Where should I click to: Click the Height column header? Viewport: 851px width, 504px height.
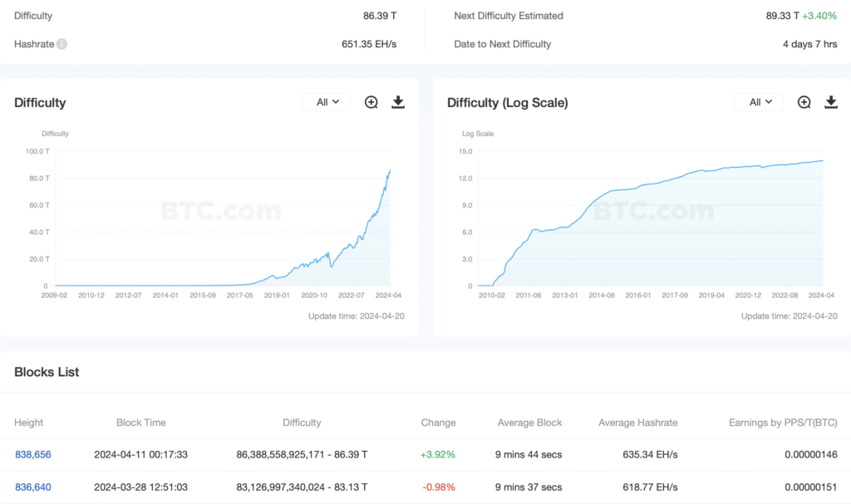coord(29,423)
